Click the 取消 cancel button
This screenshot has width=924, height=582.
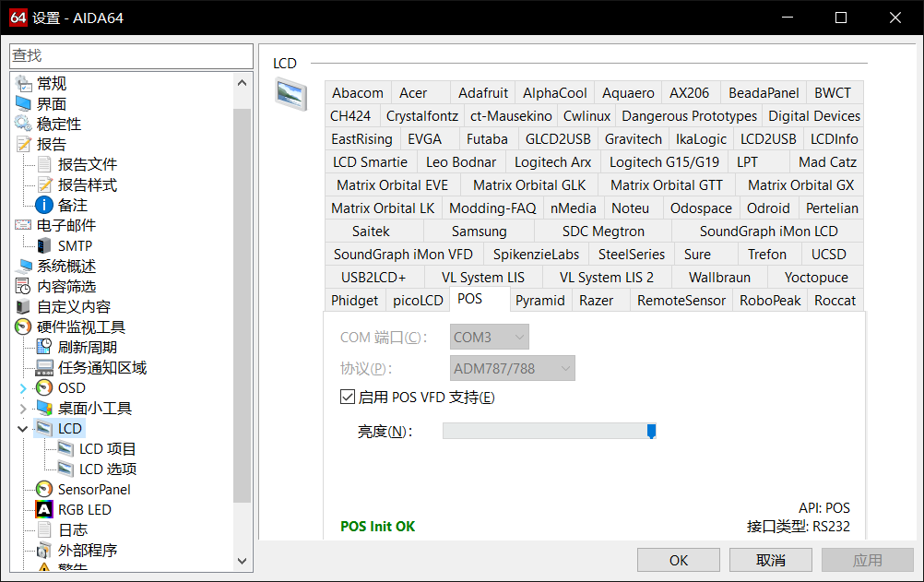point(773,559)
